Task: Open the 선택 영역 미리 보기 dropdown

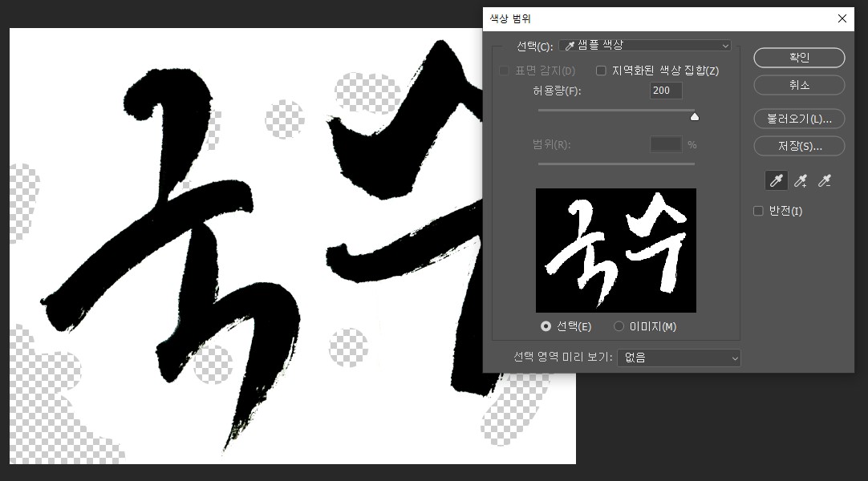Action: [x=679, y=358]
